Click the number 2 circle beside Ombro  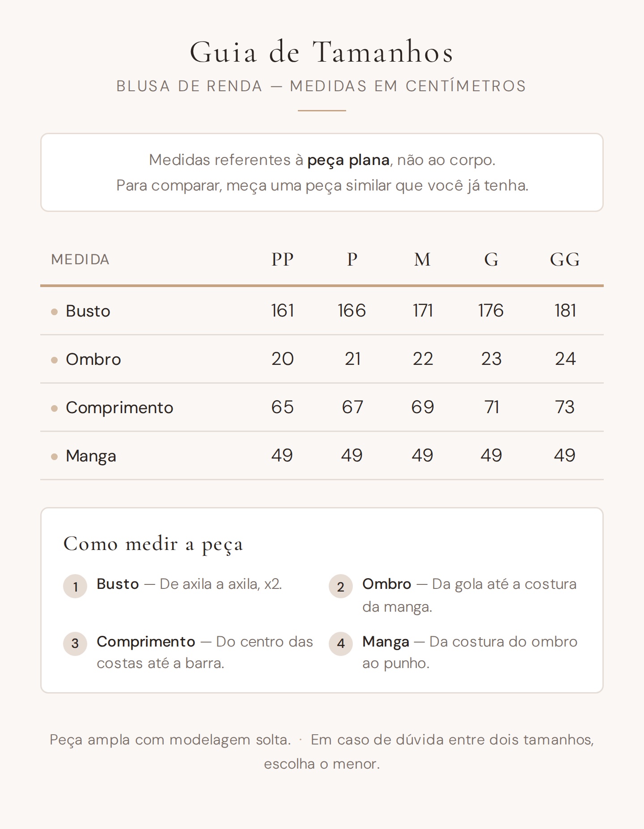point(341,586)
